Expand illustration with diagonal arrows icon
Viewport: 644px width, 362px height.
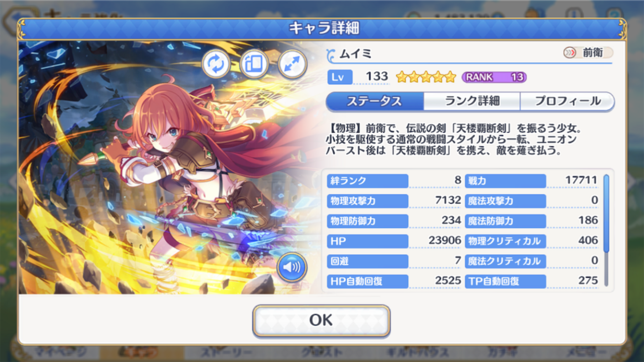click(292, 64)
